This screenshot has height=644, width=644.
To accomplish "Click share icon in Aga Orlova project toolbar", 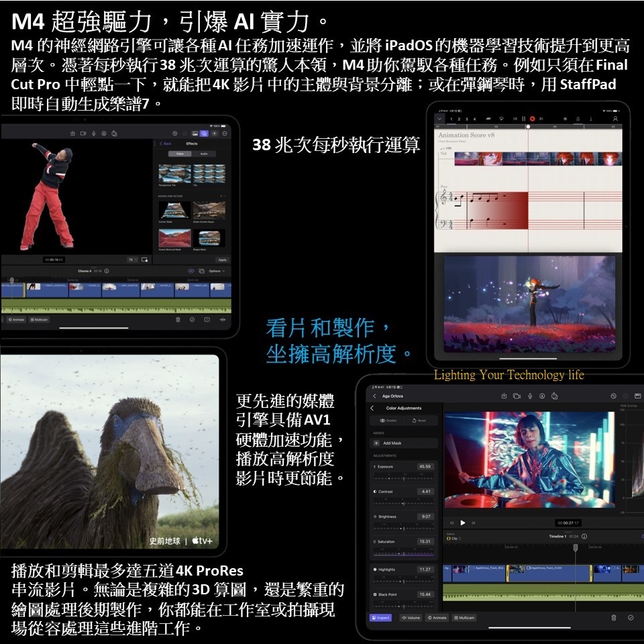I will (x=555, y=396).
